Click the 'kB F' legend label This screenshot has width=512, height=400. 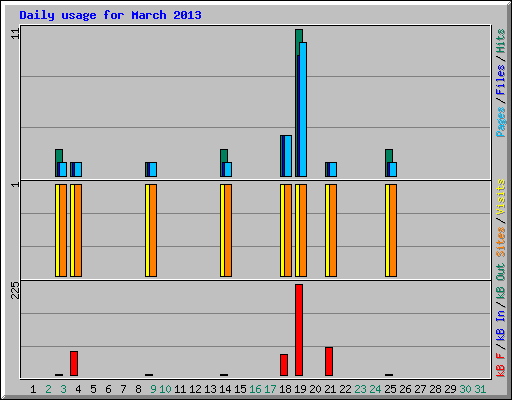pos(501,365)
